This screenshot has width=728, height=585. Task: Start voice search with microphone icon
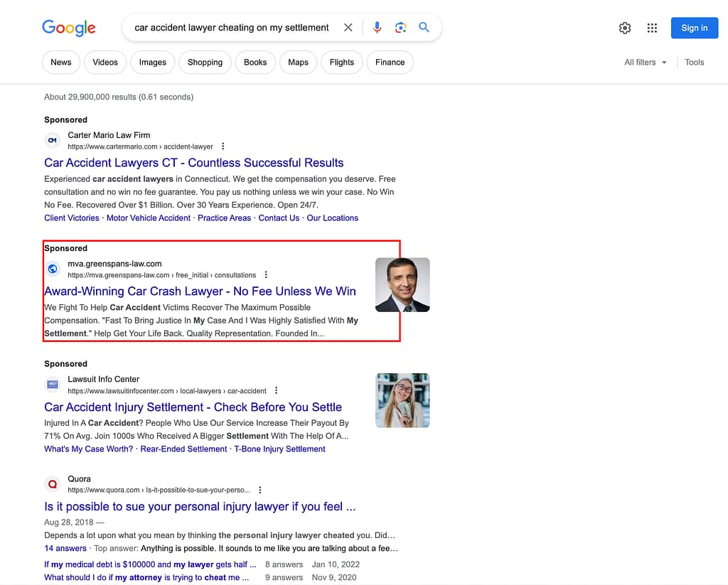[x=377, y=28]
